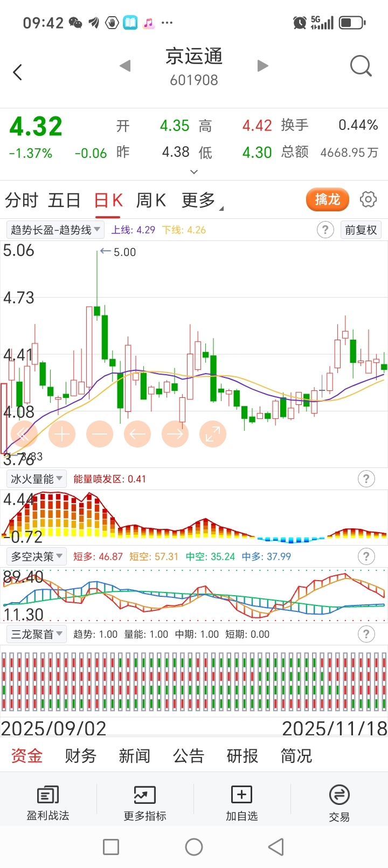Show help for 冰火量能 indicator
Screen dimensions: 388x868
[366, 479]
